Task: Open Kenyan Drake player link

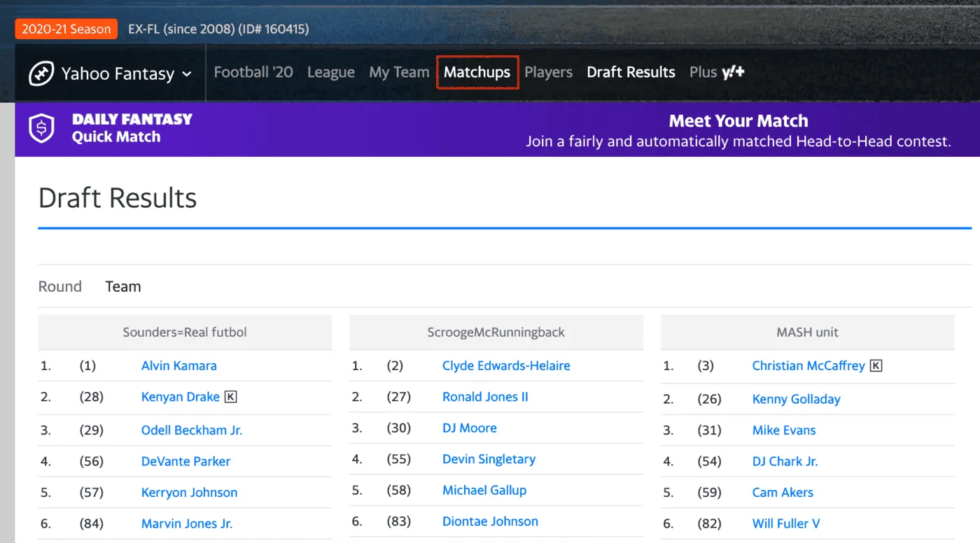Action: [x=181, y=397]
